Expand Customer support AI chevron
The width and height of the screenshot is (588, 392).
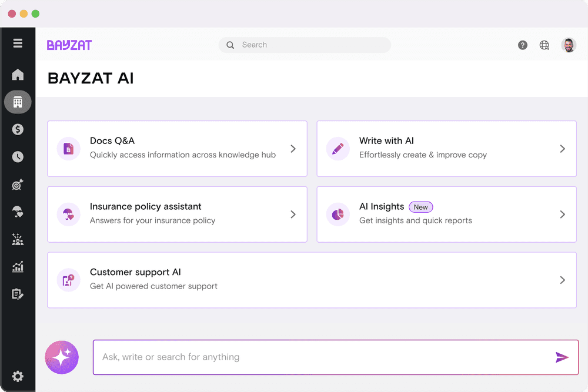click(562, 280)
